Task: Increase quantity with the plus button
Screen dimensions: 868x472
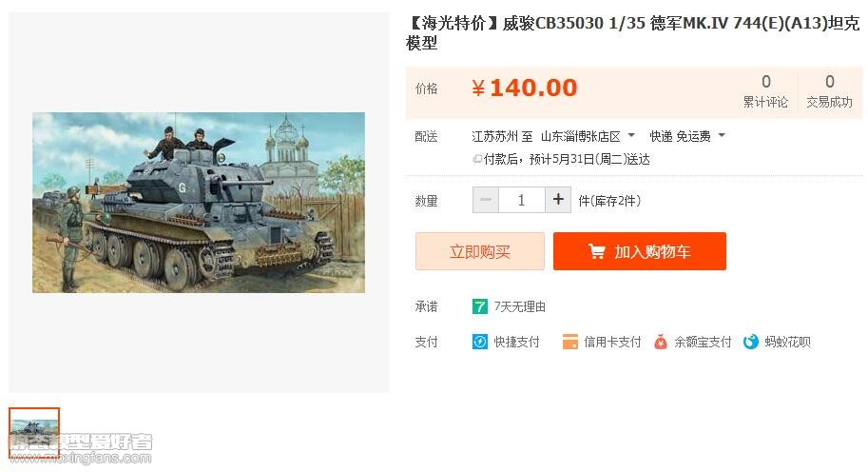Action: coord(558,200)
